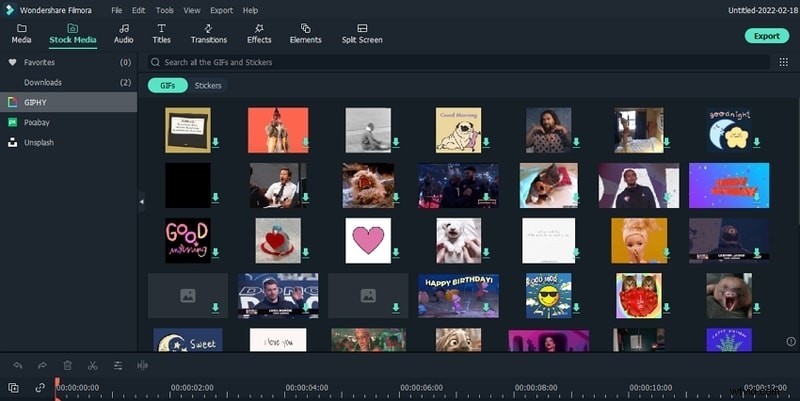Open the Export menu in menu bar

221,10
